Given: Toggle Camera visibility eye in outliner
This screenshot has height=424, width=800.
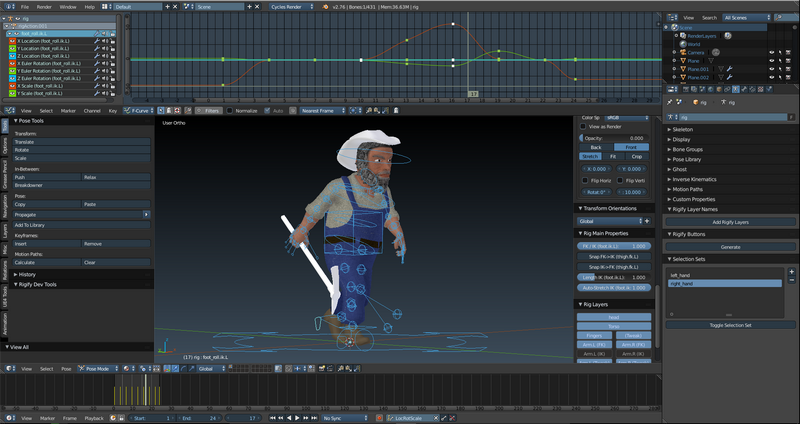Looking at the screenshot, I should tap(771, 52).
